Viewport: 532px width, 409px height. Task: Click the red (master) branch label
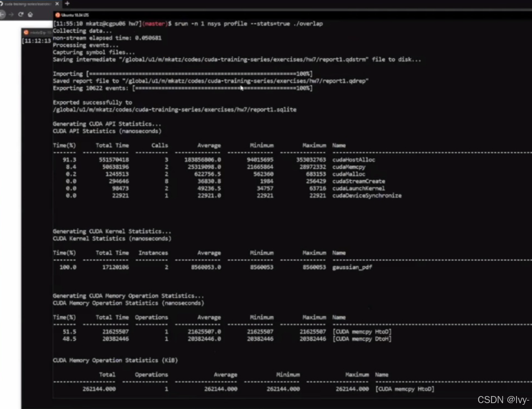(154, 24)
